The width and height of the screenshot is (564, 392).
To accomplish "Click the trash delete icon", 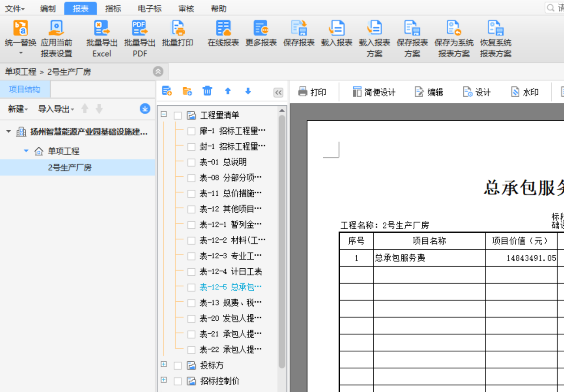I will pos(208,91).
